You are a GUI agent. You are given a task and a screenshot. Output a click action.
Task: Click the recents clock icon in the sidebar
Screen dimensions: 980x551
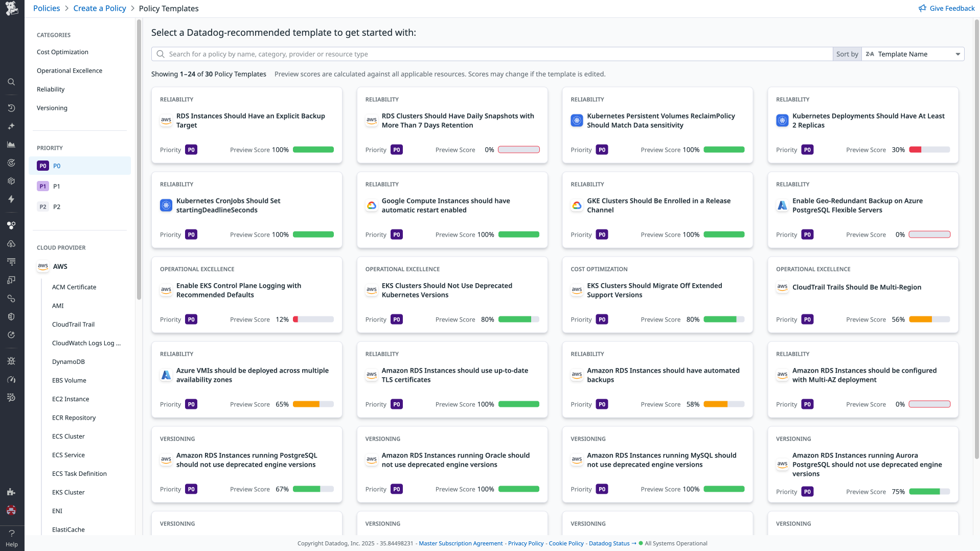(12, 108)
